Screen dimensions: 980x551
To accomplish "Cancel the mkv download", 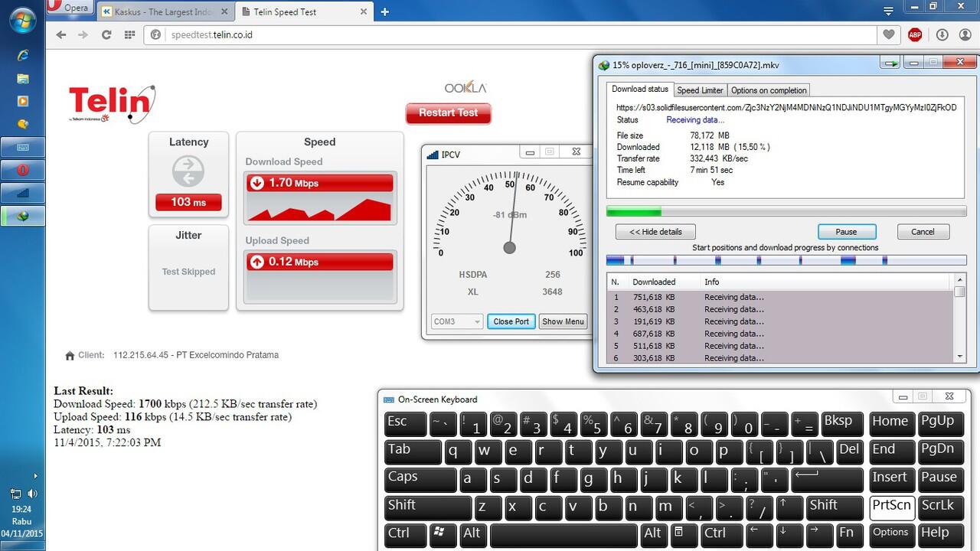I will tap(923, 232).
